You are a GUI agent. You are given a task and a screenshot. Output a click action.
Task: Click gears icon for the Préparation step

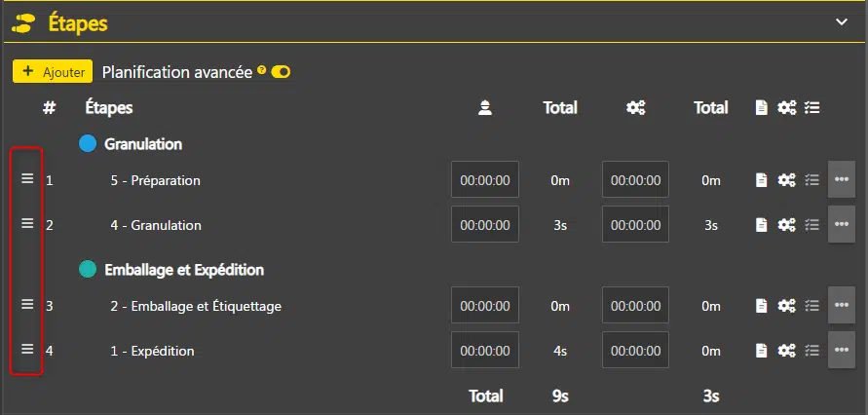786,180
